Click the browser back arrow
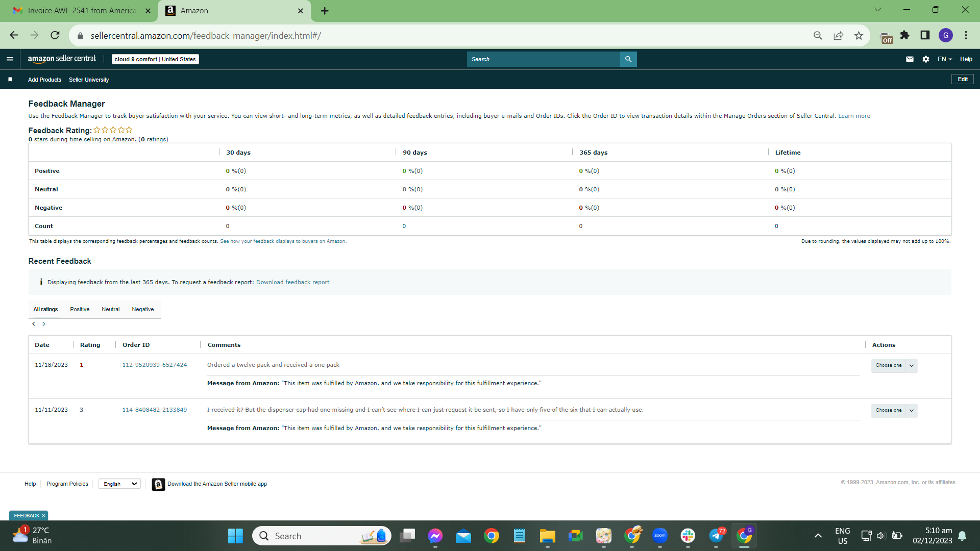980x551 pixels. (x=14, y=35)
